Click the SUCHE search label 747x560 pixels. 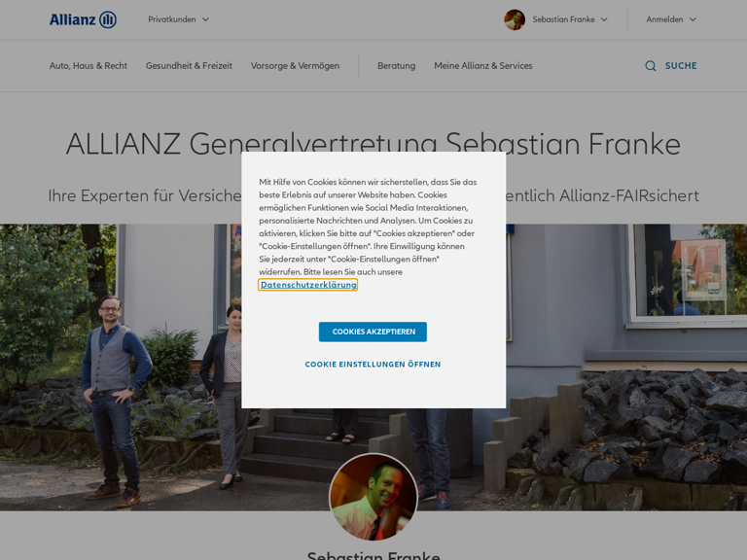pyautogui.click(x=681, y=66)
